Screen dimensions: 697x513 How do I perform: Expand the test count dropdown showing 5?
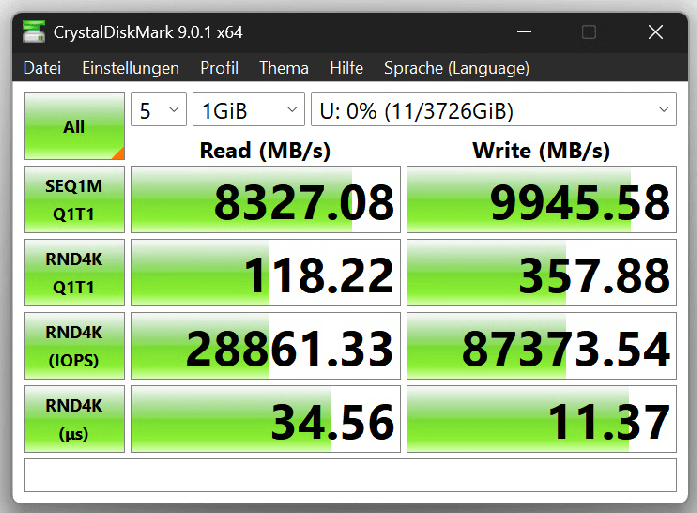click(x=159, y=109)
